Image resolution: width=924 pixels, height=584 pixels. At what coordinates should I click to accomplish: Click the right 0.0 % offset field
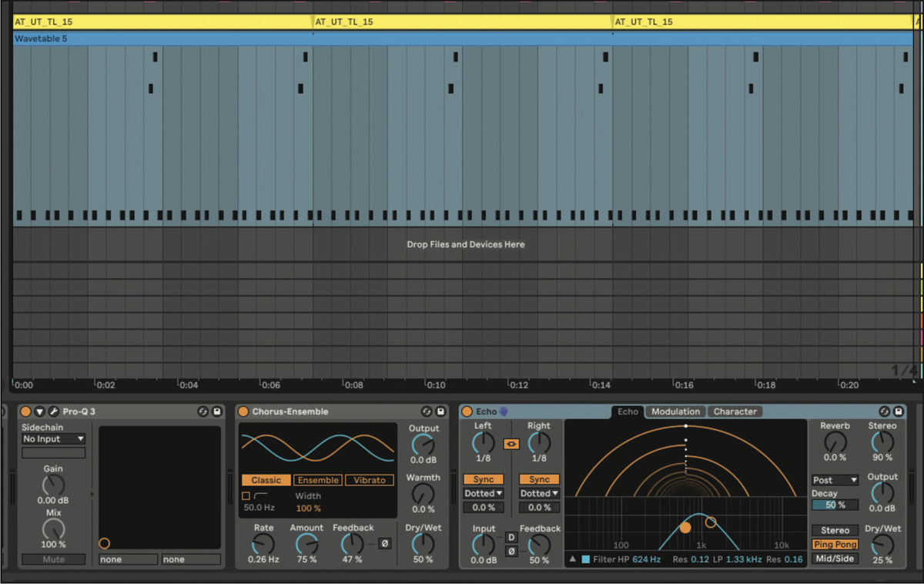click(539, 508)
